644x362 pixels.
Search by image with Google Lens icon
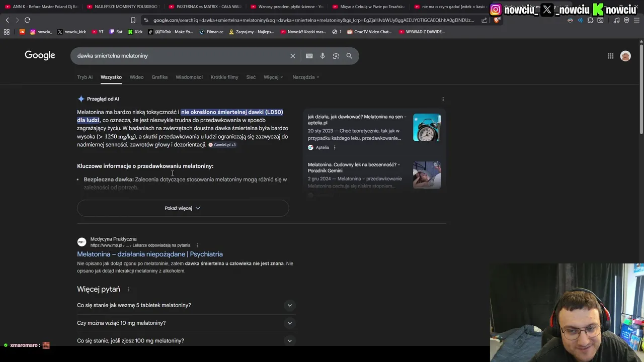point(336,56)
